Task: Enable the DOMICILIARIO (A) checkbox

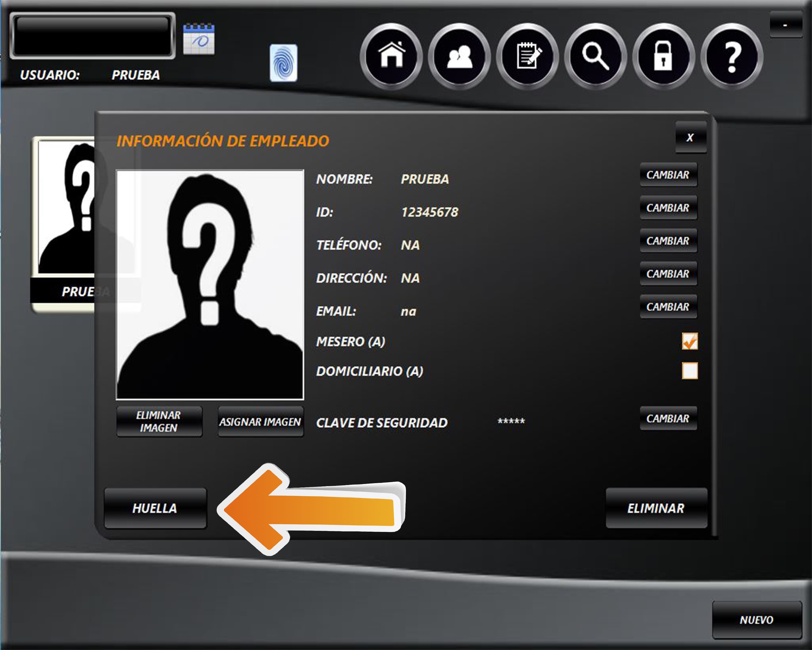Action: [690, 371]
